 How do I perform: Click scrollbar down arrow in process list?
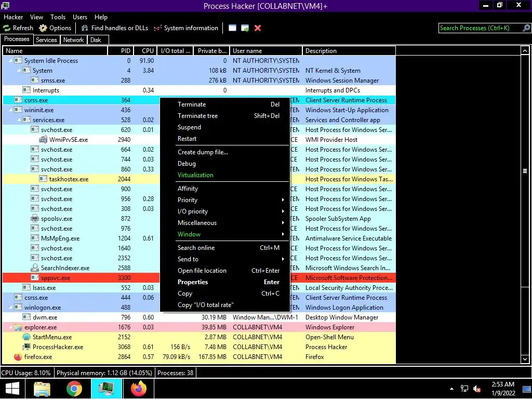pyautogui.click(x=525, y=359)
